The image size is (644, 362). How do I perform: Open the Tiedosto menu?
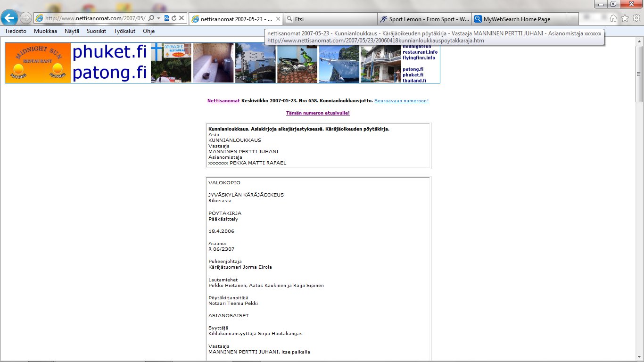pyautogui.click(x=16, y=31)
